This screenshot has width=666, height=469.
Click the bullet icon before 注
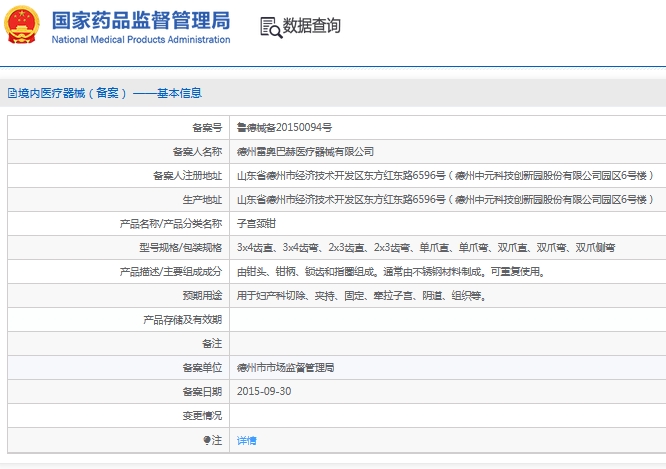click(x=206, y=440)
